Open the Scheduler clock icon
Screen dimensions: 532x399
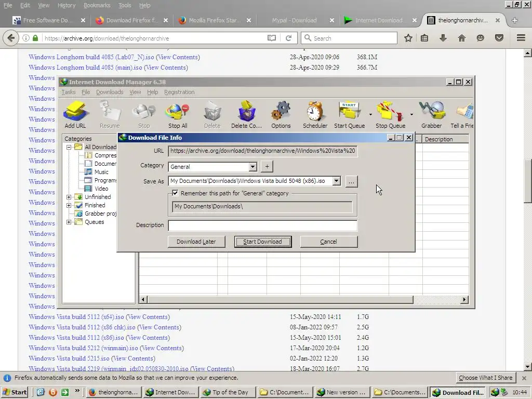point(315,115)
